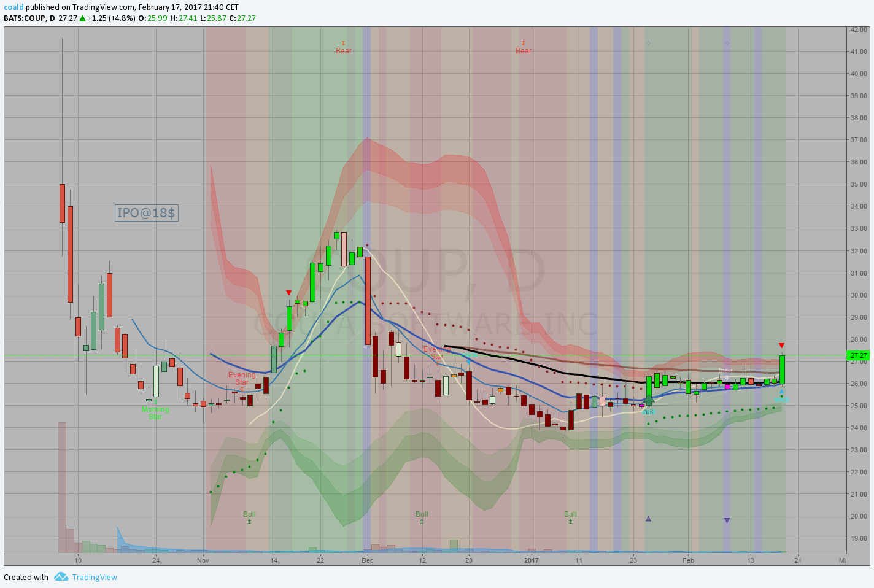Click the 28.00 price axis label

point(859,339)
